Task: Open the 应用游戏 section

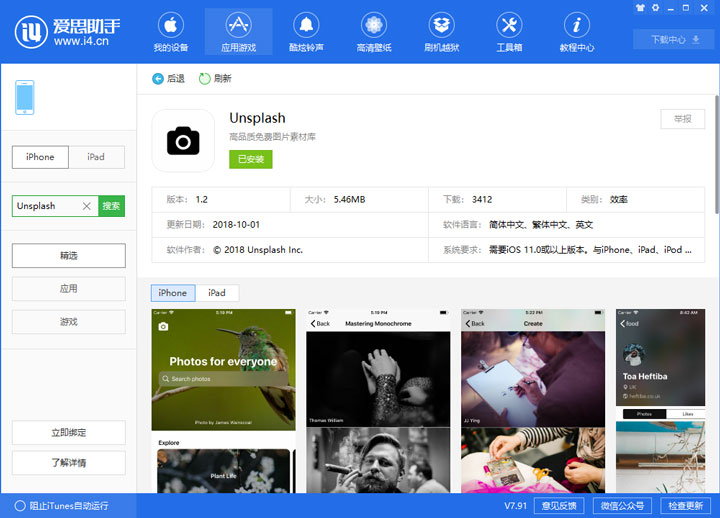Action: point(238,32)
